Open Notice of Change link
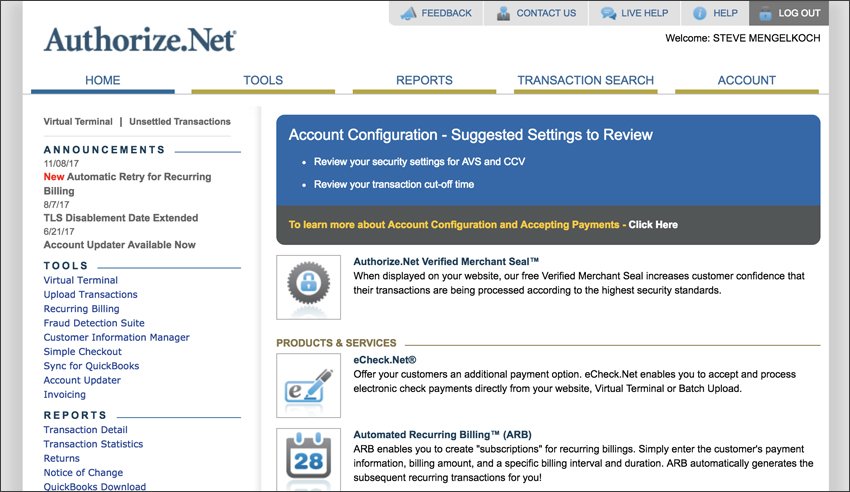 tap(83, 472)
